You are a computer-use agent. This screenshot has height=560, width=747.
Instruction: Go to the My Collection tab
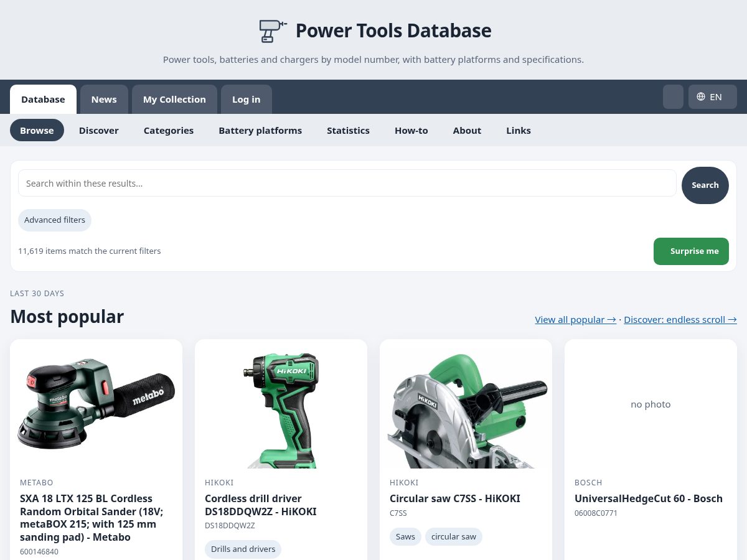pyautogui.click(x=174, y=100)
